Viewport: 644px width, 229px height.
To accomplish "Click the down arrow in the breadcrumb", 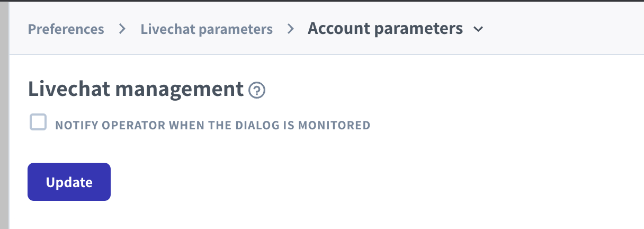I will pyautogui.click(x=478, y=30).
